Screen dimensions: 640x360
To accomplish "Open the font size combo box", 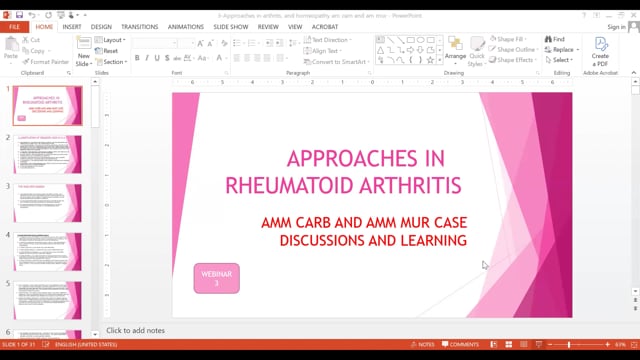I will pyautogui.click(x=187, y=43).
